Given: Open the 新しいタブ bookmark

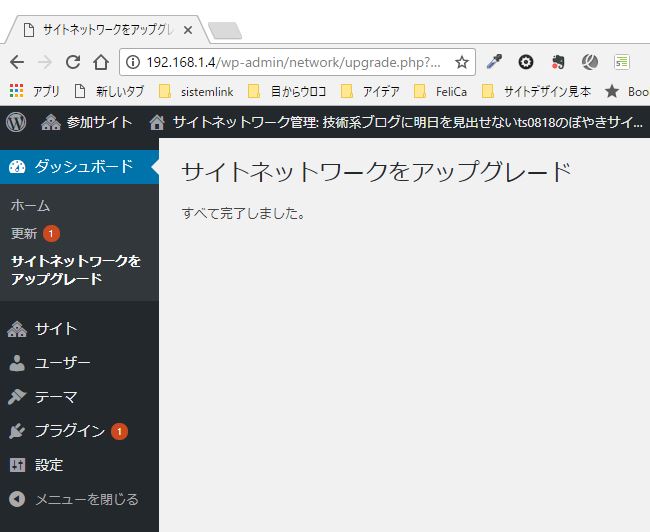Looking at the screenshot, I should (x=109, y=91).
